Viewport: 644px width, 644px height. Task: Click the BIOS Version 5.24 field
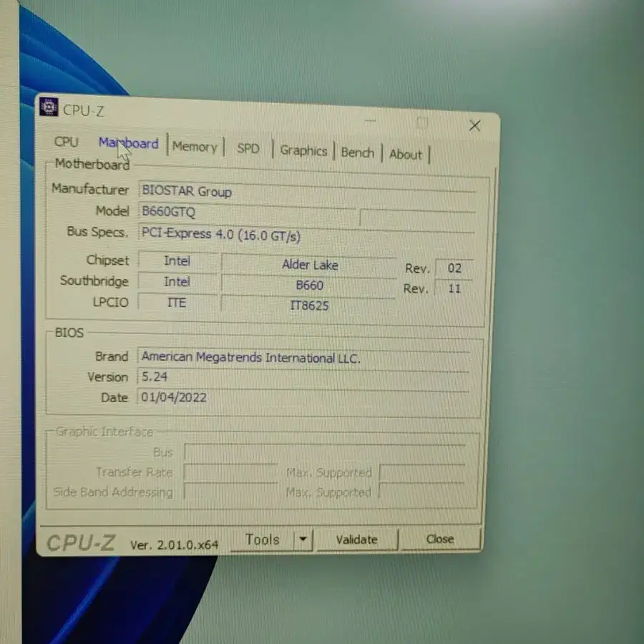pyautogui.click(x=303, y=377)
